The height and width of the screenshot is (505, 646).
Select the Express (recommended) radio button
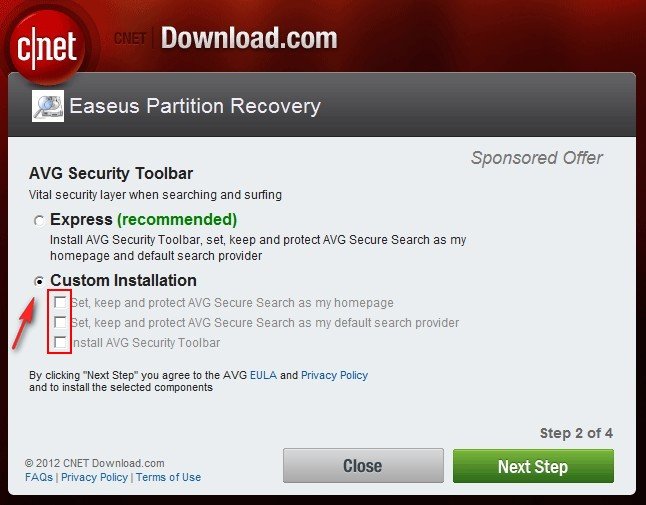click(x=39, y=221)
